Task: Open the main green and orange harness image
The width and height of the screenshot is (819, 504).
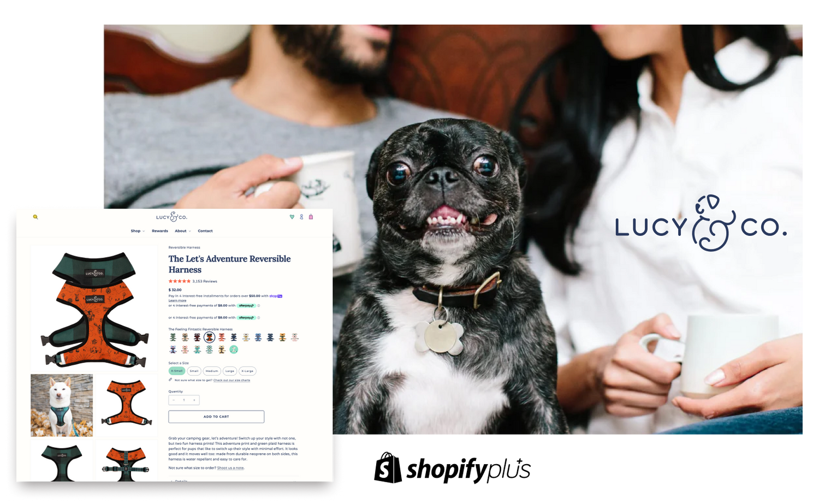Action: (x=94, y=308)
